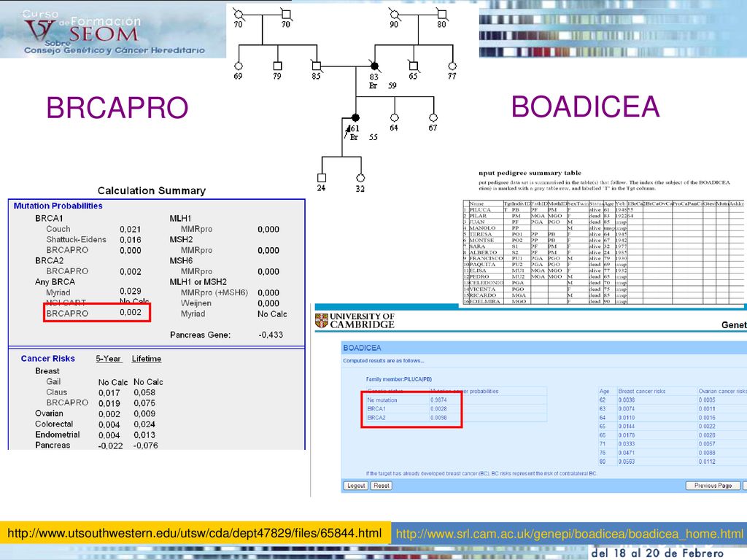Viewport: 747px width, 560px height.
Task: Click the BRCAPRO slide heading
Action: tap(117, 108)
